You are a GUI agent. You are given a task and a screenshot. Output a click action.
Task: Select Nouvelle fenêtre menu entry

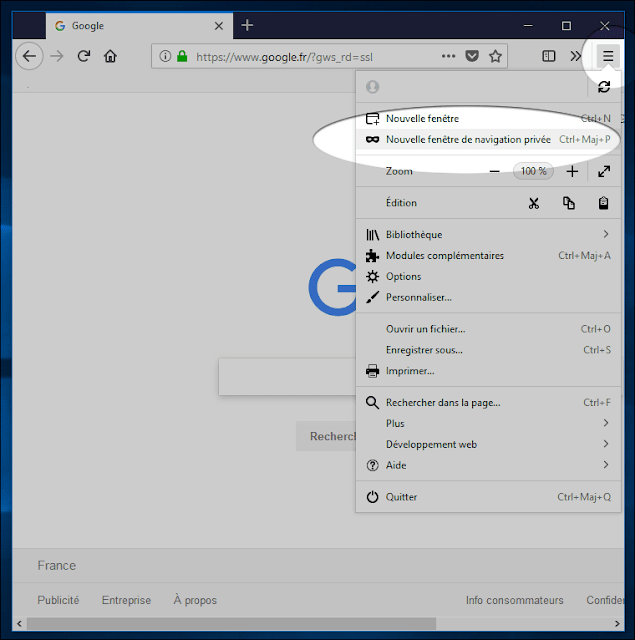[488, 118]
